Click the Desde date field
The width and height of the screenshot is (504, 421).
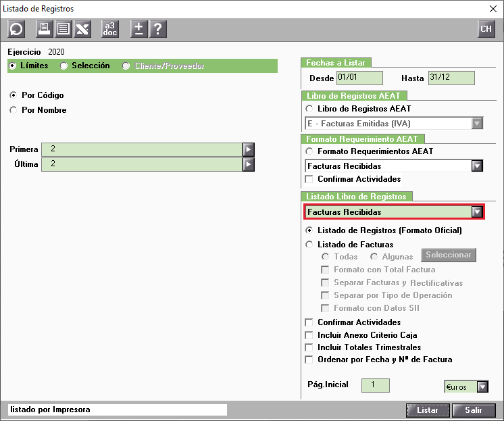tap(359, 78)
